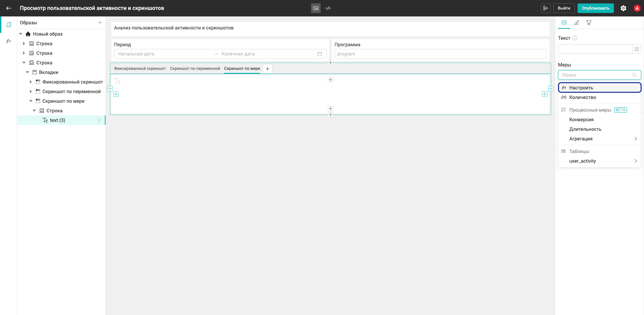Screen dimensions: 644x315
Task: Select Фиксированный скриншот in the tree
Action: click(x=73, y=82)
